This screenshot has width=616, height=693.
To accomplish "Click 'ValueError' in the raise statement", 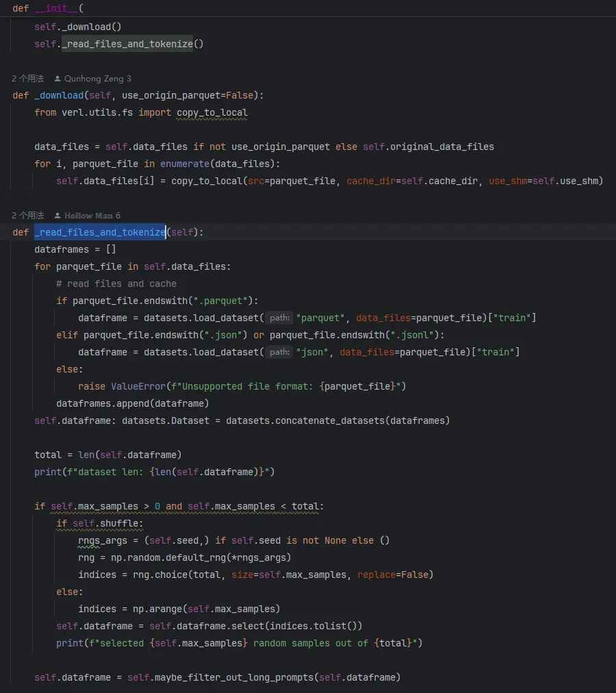I will [x=138, y=387].
